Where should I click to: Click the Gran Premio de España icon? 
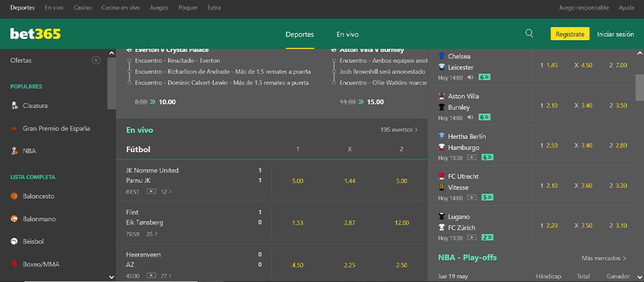(14, 129)
